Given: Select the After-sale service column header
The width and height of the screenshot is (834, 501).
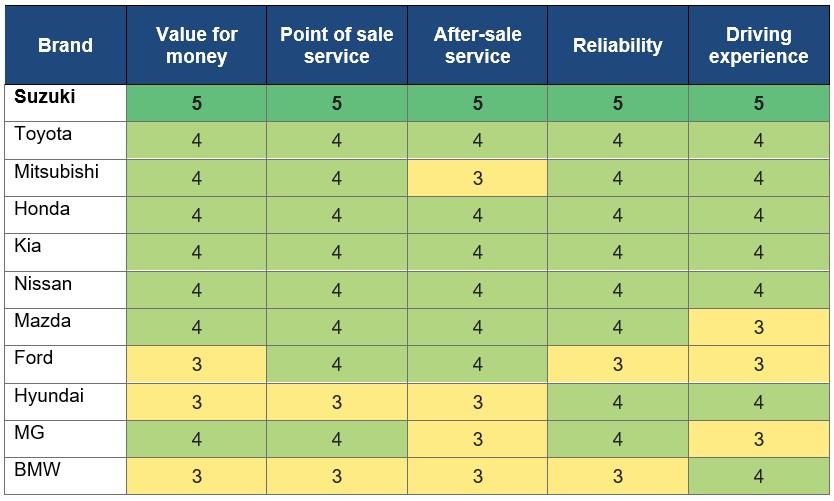Looking at the screenshot, I should pos(477,45).
